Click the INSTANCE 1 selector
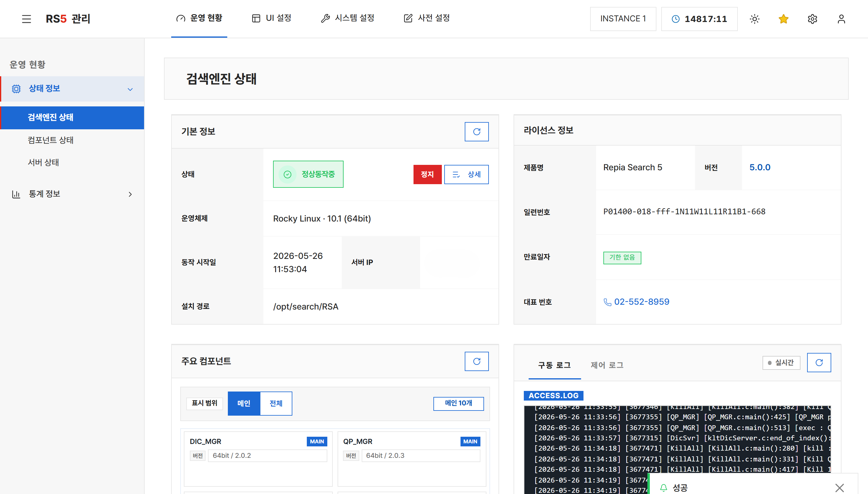 click(623, 19)
